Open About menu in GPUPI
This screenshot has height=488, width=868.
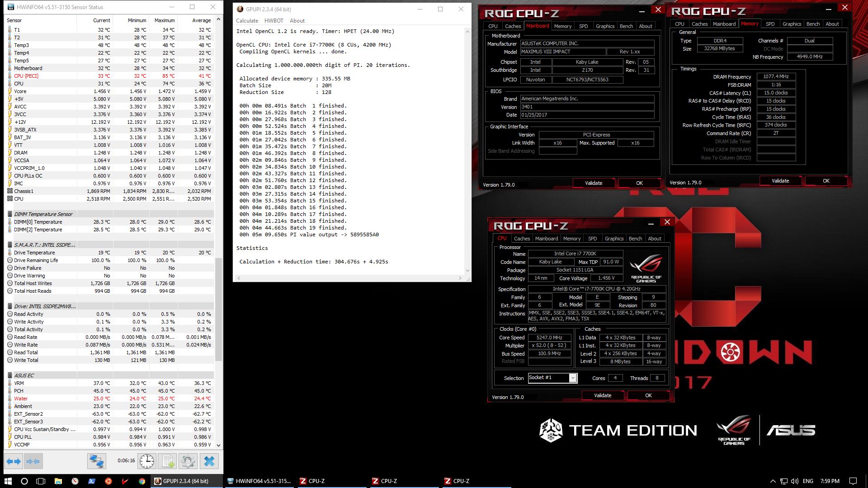click(297, 21)
